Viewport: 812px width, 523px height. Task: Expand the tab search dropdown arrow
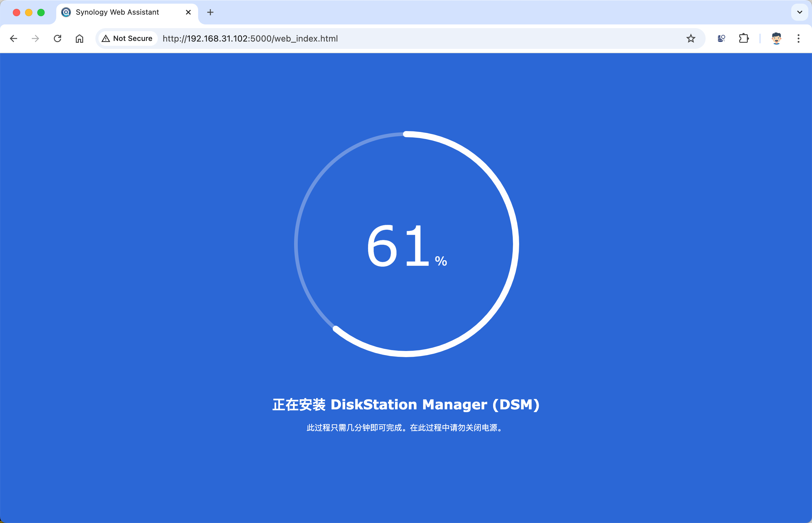800,12
